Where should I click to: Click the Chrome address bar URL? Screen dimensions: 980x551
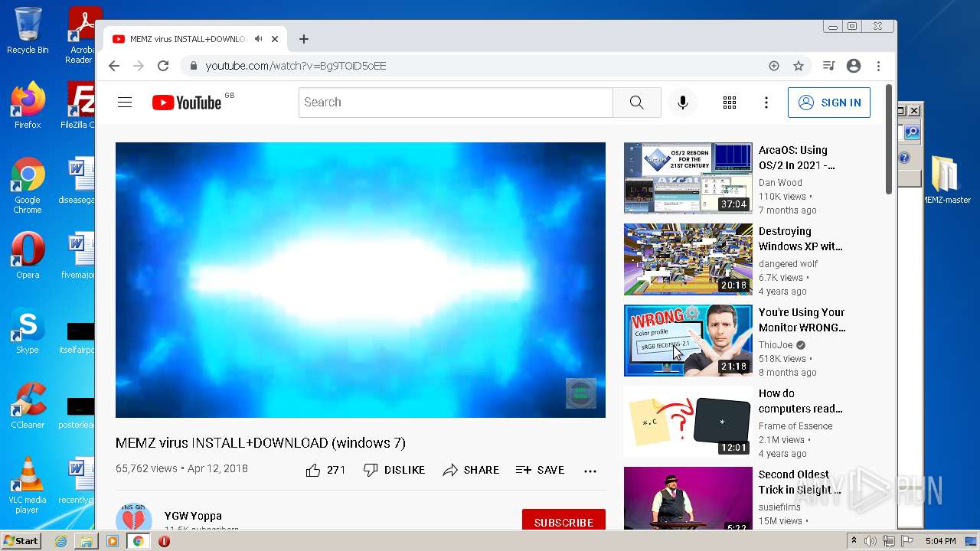tap(296, 66)
